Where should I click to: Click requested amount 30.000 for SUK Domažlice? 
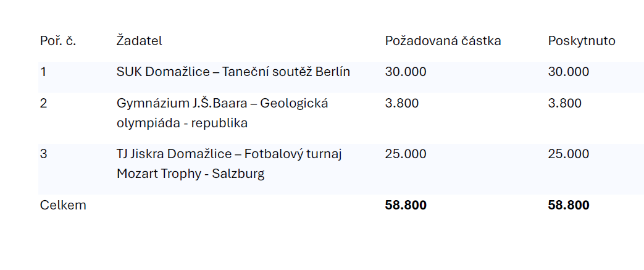point(406,72)
